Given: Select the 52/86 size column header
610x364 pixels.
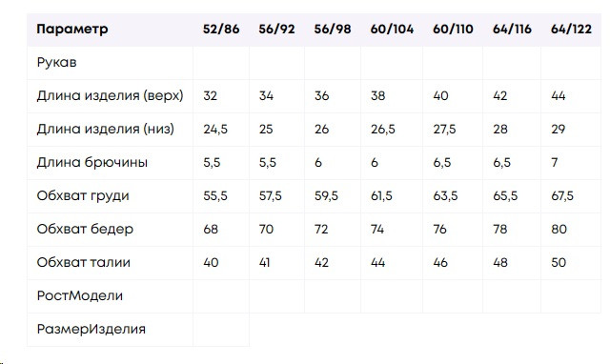Looking at the screenshot, I should 221,30.
